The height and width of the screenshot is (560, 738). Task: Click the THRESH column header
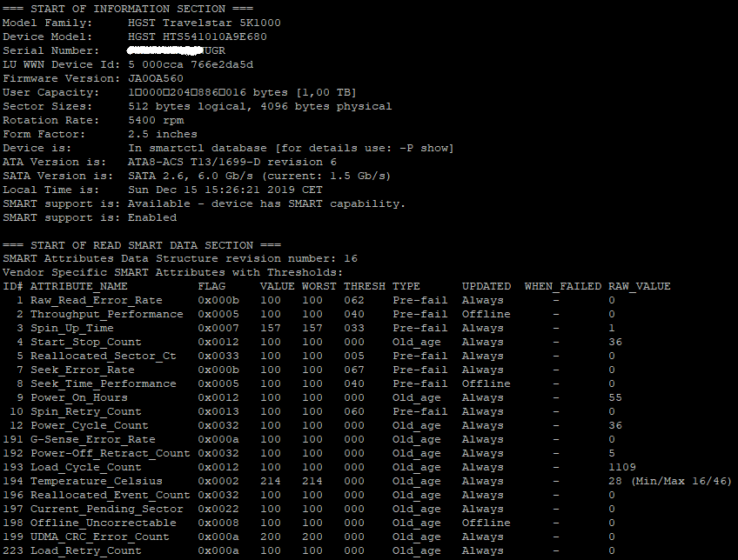coord(365,286)
